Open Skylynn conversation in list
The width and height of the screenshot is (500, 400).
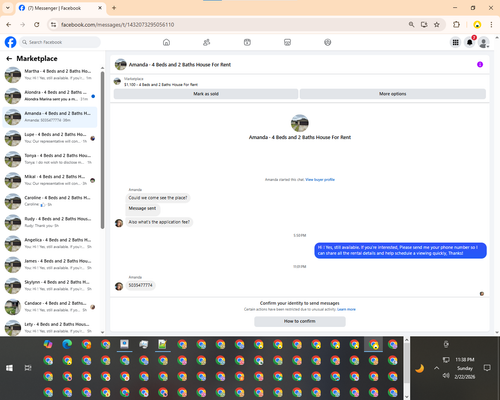tap(50, 286)
